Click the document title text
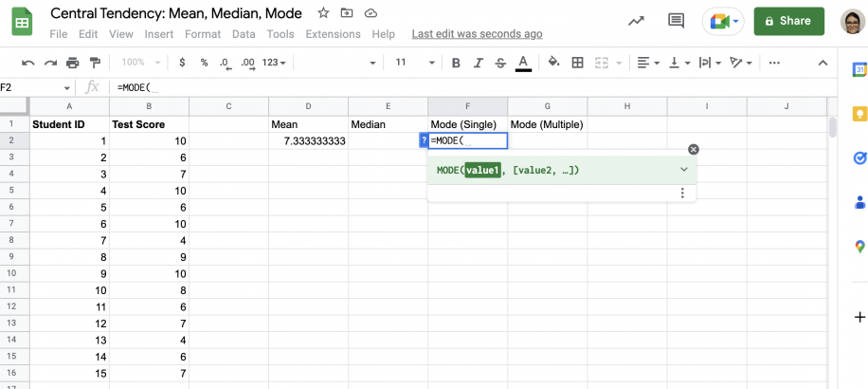This screenshot has height=389, width=868. point(176,13)
